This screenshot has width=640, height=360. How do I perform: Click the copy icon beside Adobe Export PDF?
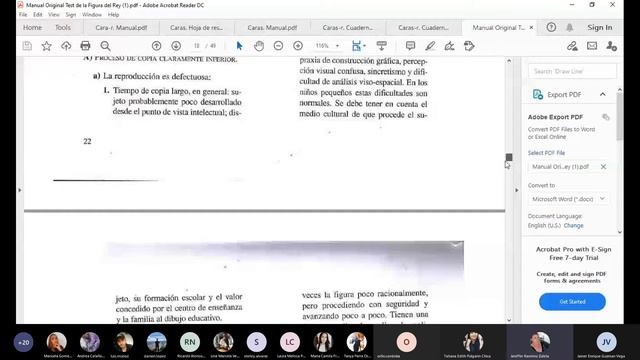click(x=606, y=117)
